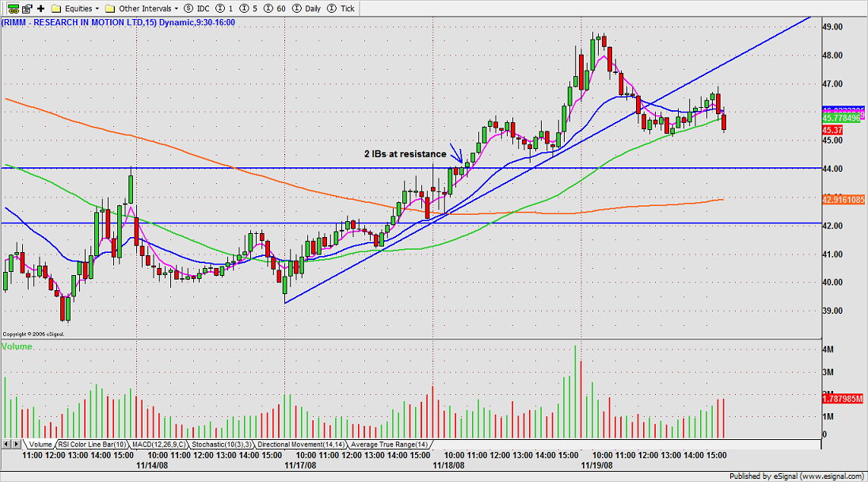Click the green Volume pane label
Viewport: 868px width, 482px height.
[17, 346]
